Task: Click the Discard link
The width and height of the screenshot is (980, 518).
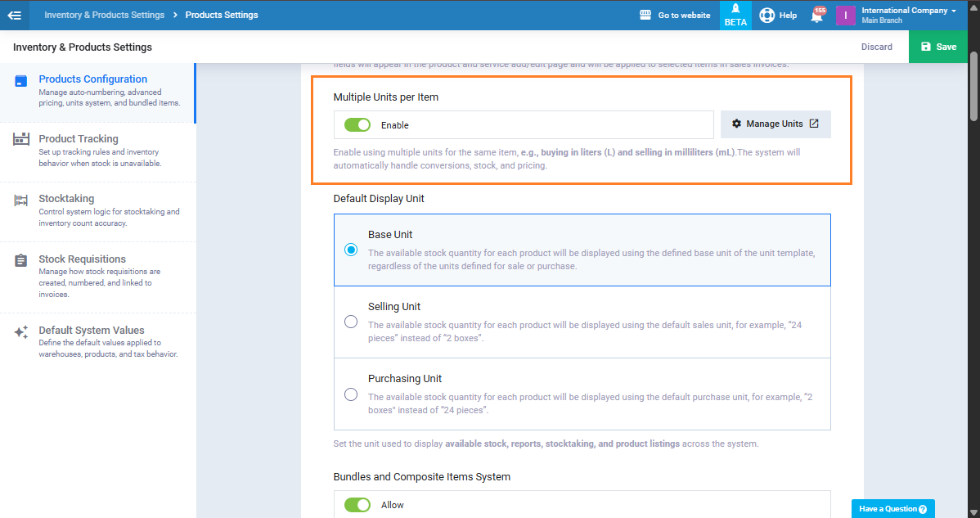Action: (876, 47)
